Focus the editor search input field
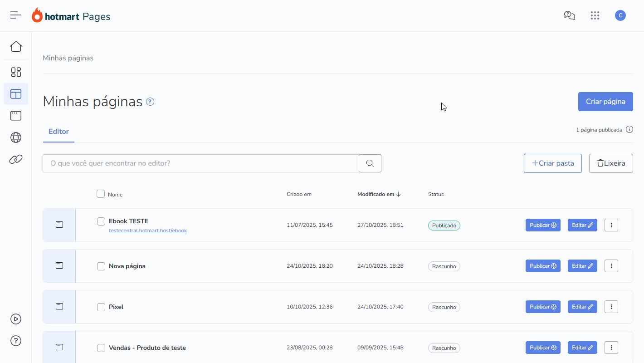 200,163
